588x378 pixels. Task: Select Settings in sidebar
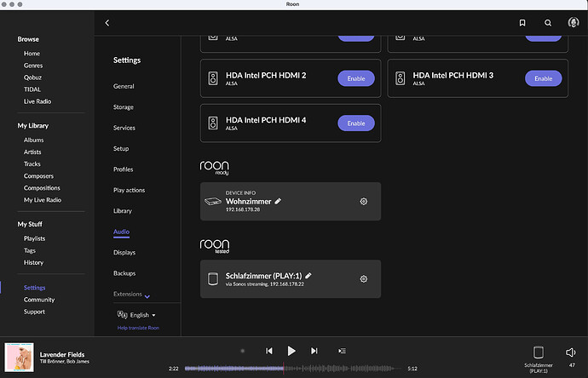[34, 288]
